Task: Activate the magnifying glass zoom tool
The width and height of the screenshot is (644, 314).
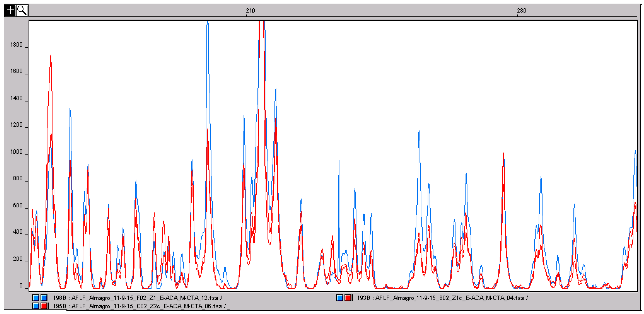Action: 22,11
